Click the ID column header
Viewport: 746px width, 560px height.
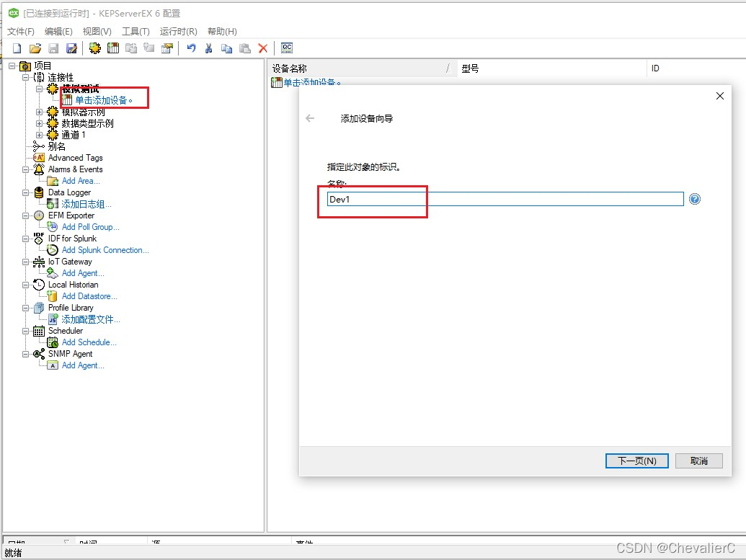(696, 68)
